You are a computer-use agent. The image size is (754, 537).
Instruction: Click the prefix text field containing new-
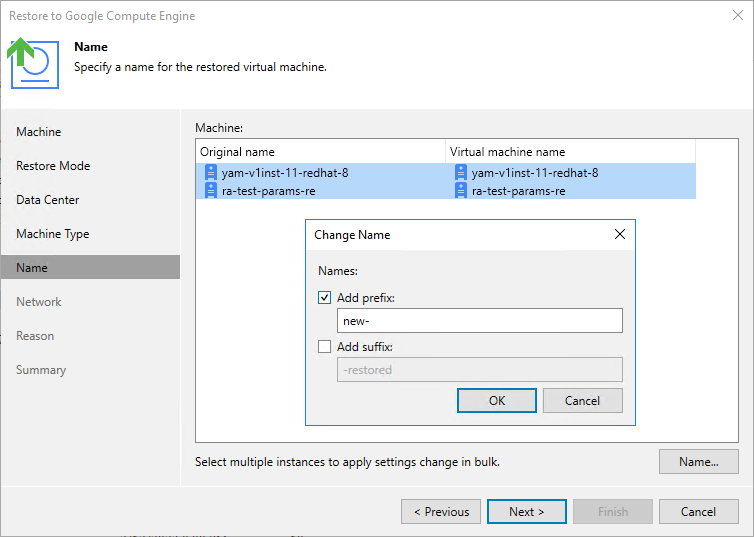[480, 320]
